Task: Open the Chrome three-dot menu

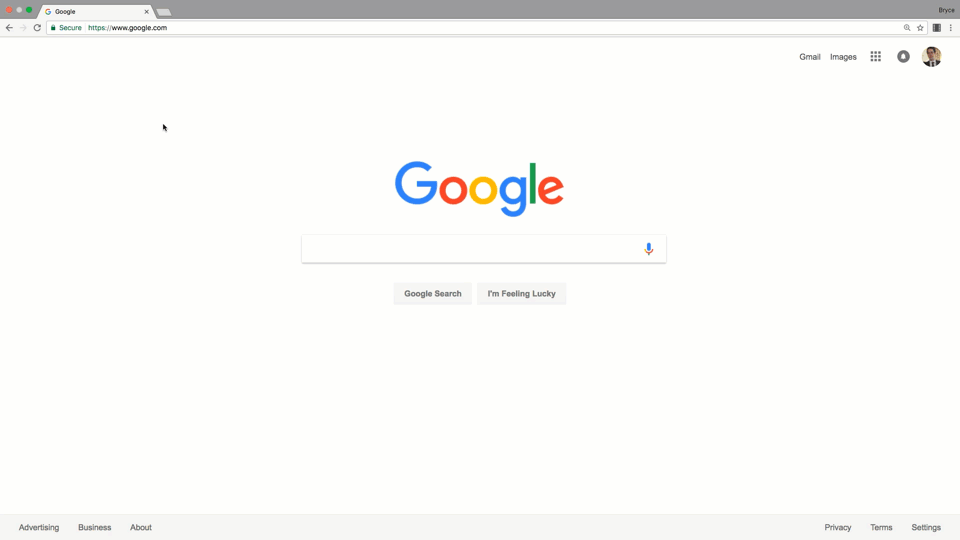Action: point(950,28)
